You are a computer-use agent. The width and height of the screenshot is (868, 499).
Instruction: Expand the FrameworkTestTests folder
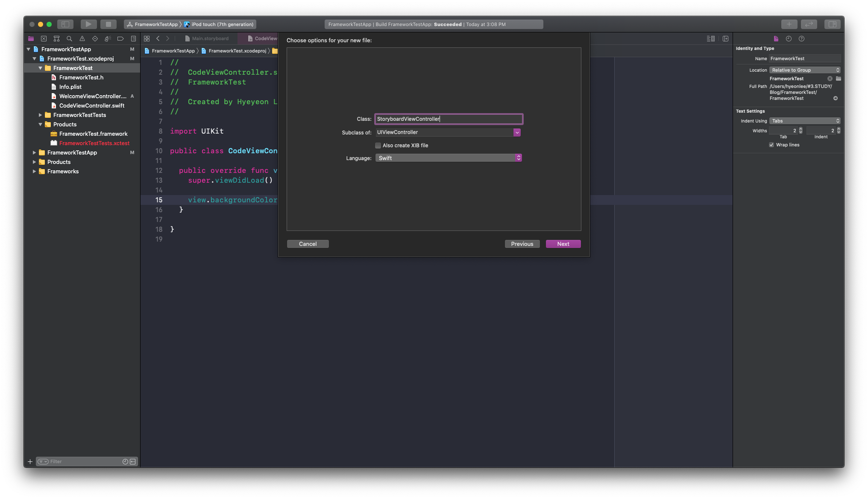tap(40, 115)
